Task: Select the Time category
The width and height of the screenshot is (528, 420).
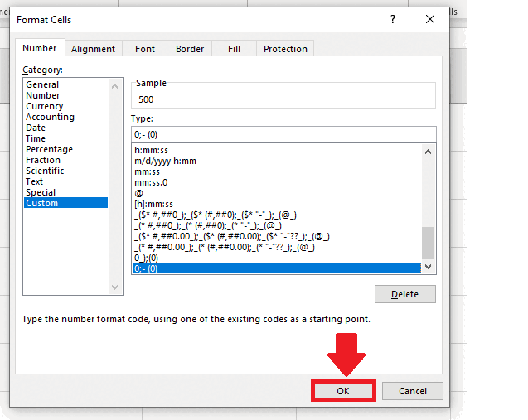Action: (65, 138)
